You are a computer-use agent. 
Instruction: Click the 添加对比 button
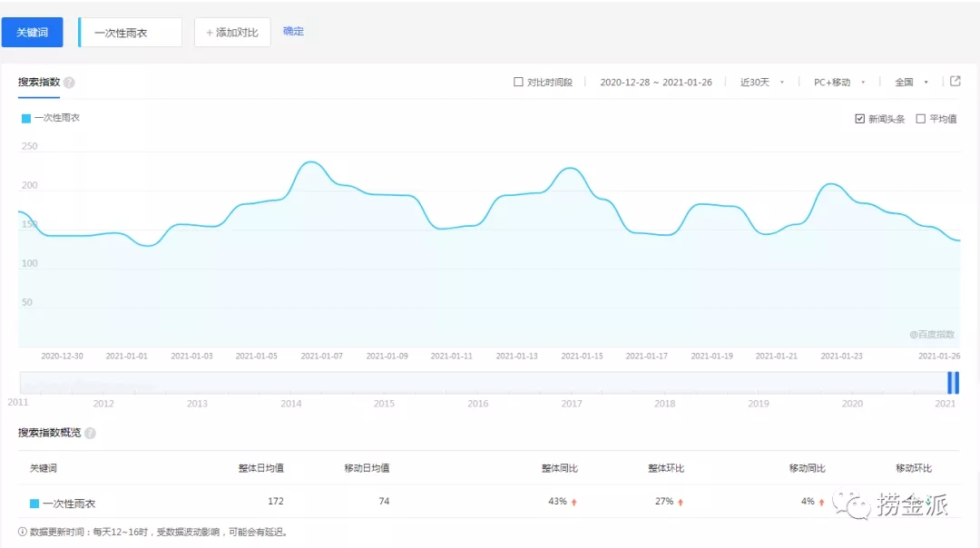[x=232, y=33]
